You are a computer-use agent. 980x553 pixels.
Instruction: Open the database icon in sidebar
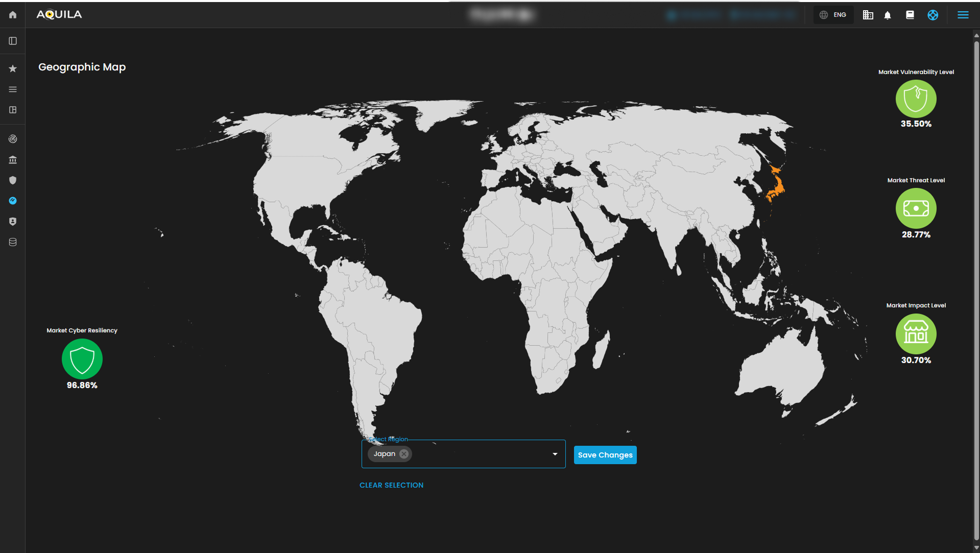(x=13, y=242)
